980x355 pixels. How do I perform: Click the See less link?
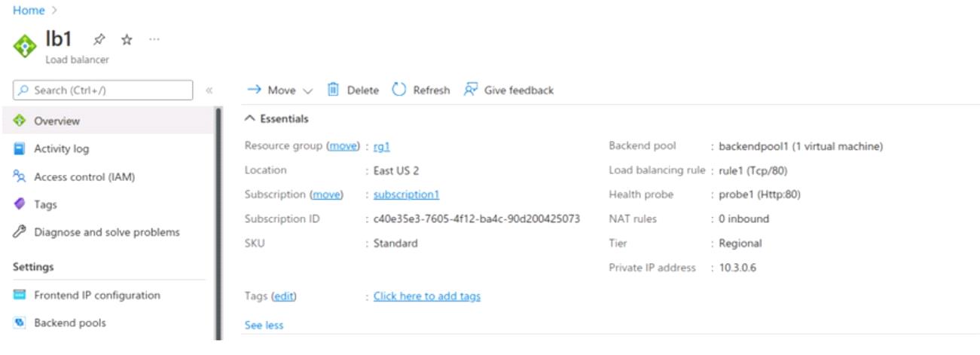pos(264,325)
